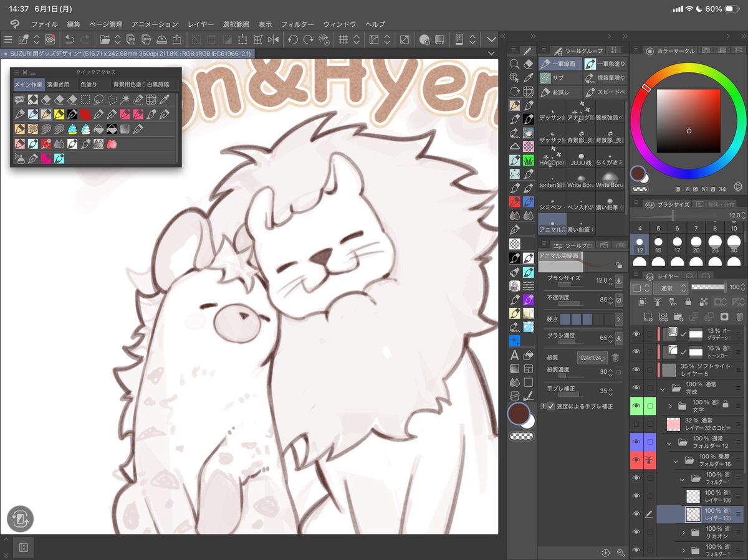Screen dimensions: 748x560
Task: Hide フォルダー 12 with blue eye
Action: pyautogui.click(x=636, y=442)
